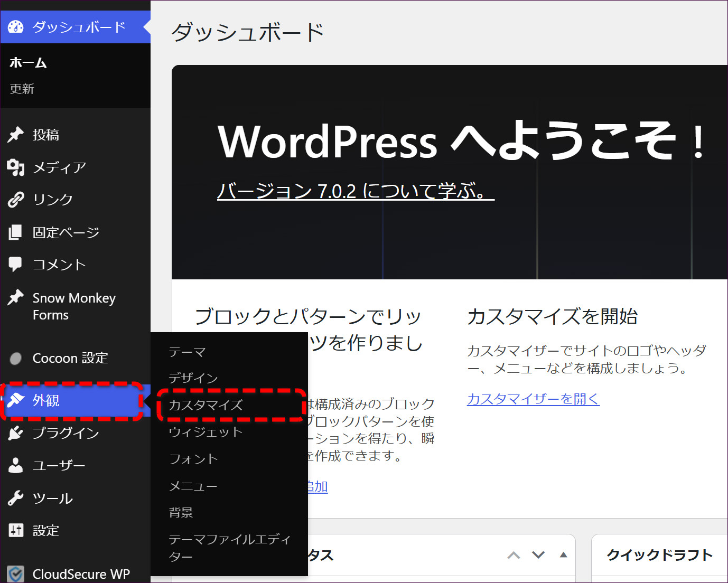Click the カスタマイズを開始 heading
Image resolution: width=728 pixels, height=583 pixels.
(x=553, y=316)
